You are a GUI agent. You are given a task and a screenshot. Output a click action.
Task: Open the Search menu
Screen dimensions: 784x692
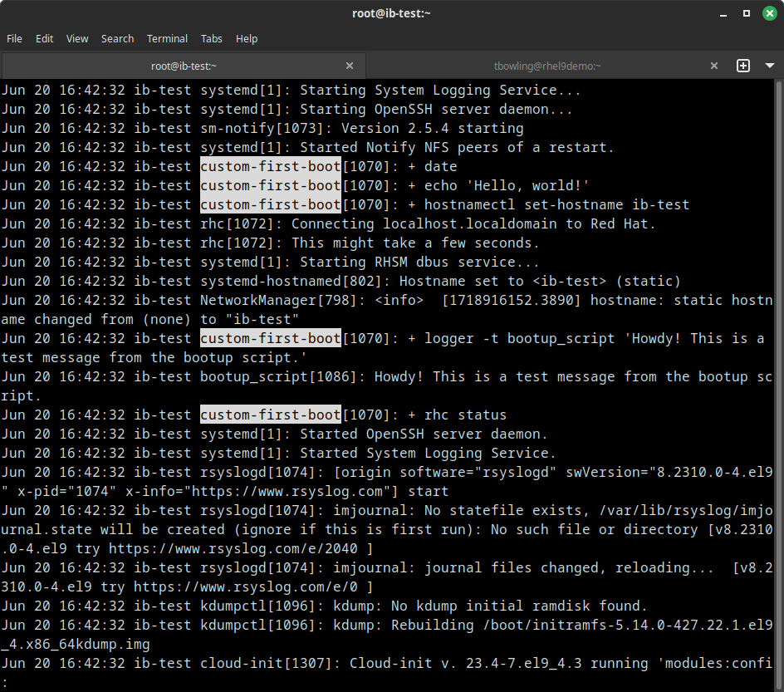click(117, 38)
